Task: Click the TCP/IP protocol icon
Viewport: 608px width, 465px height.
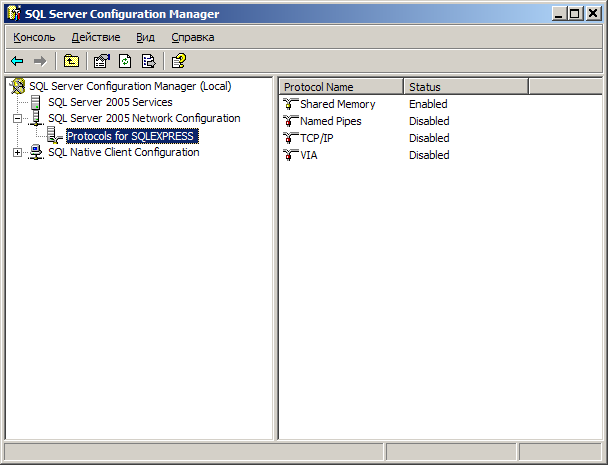Action: point(290,138)
